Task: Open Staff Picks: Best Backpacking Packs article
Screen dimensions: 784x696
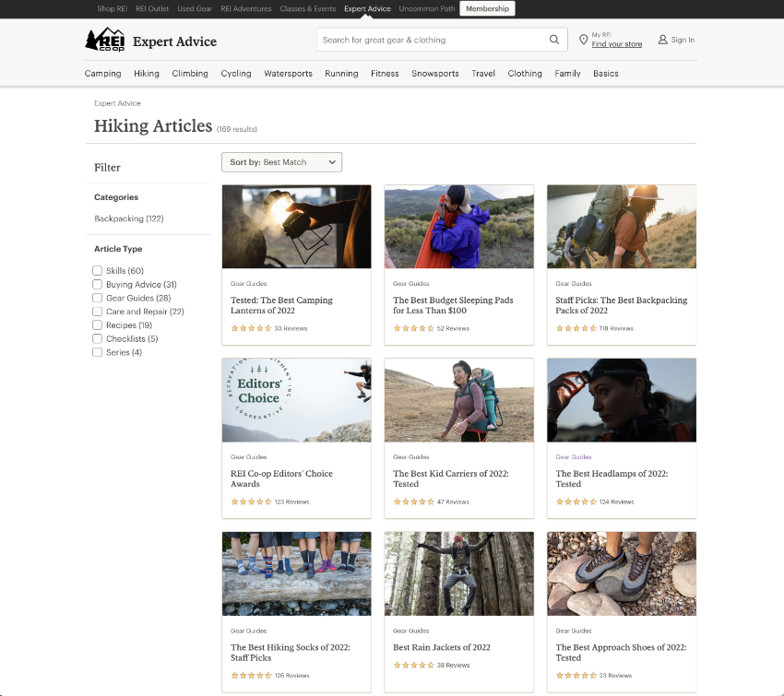Action: (622, 305)
